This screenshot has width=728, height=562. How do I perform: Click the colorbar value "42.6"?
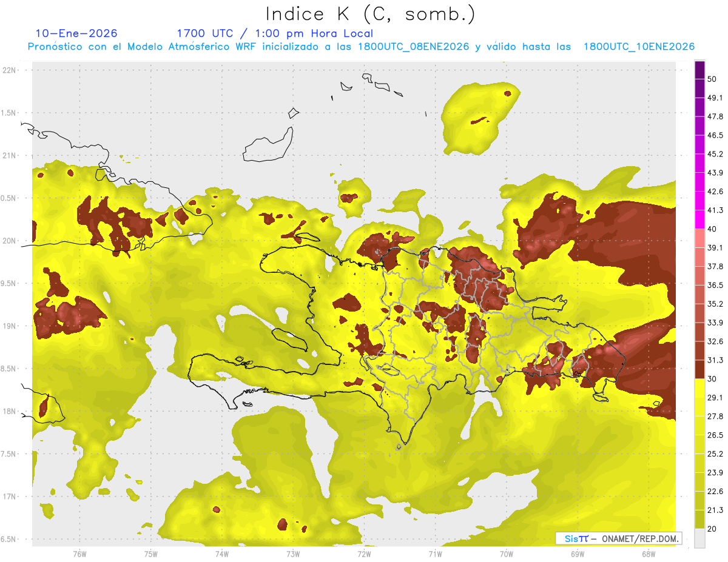coord(715,192)
